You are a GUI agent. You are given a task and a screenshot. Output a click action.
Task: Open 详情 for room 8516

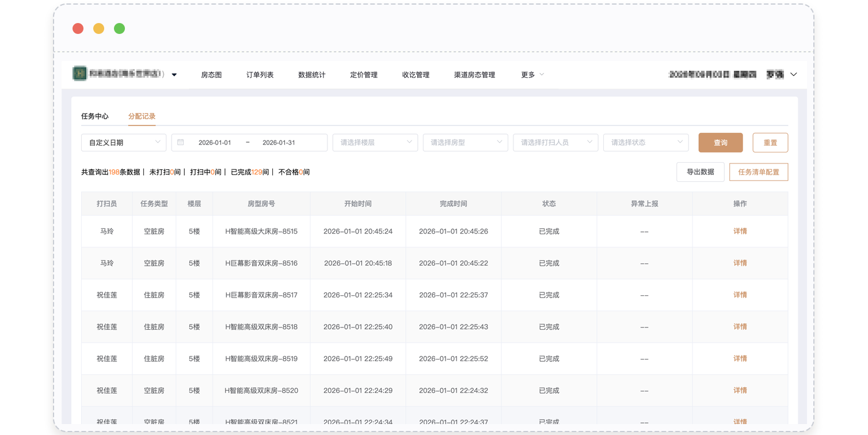740,263
